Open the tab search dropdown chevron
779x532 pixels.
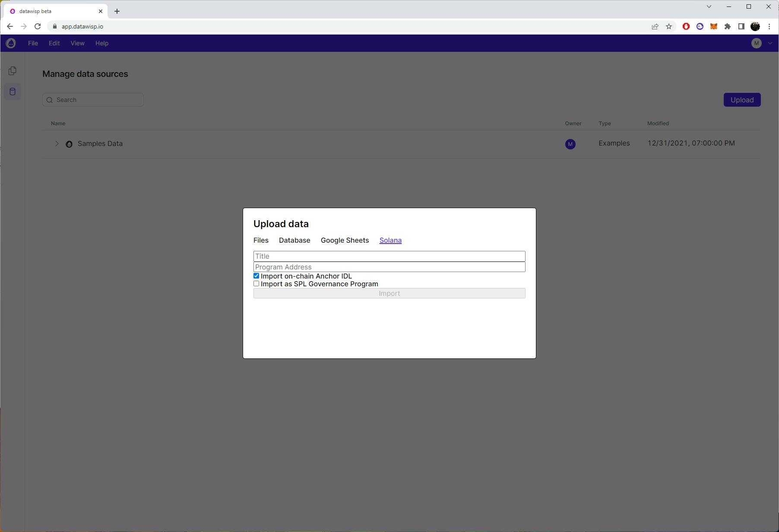point(709,6)
